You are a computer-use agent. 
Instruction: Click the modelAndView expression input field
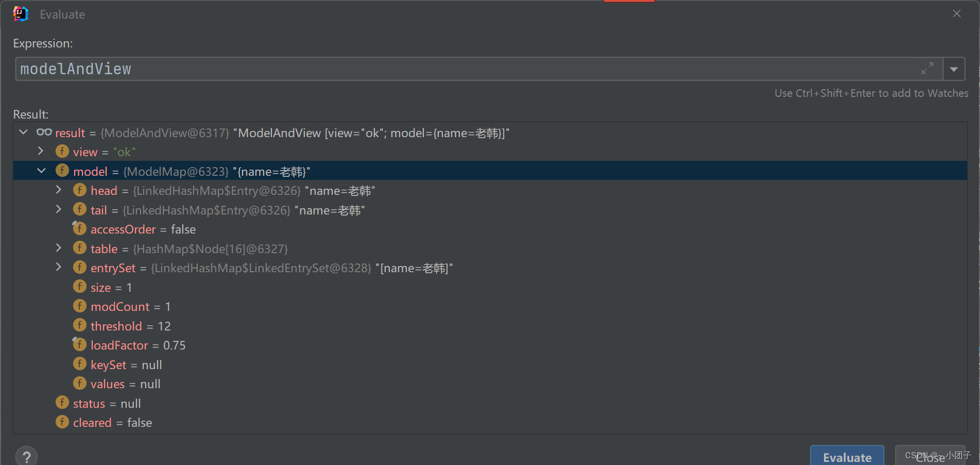pyautogui.click(x=479, y=69)
